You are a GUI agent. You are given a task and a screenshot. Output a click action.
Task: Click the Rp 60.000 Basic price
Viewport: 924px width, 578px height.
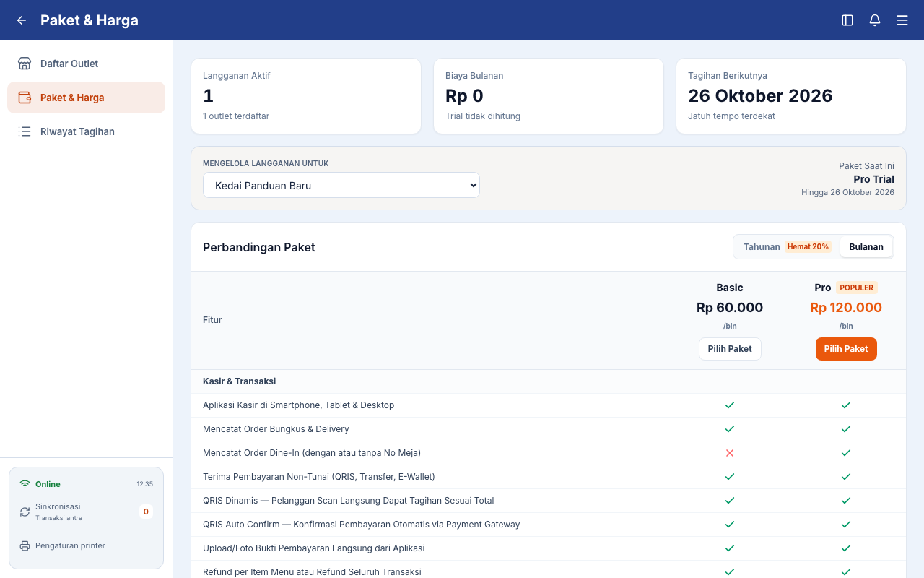[730, 308]
